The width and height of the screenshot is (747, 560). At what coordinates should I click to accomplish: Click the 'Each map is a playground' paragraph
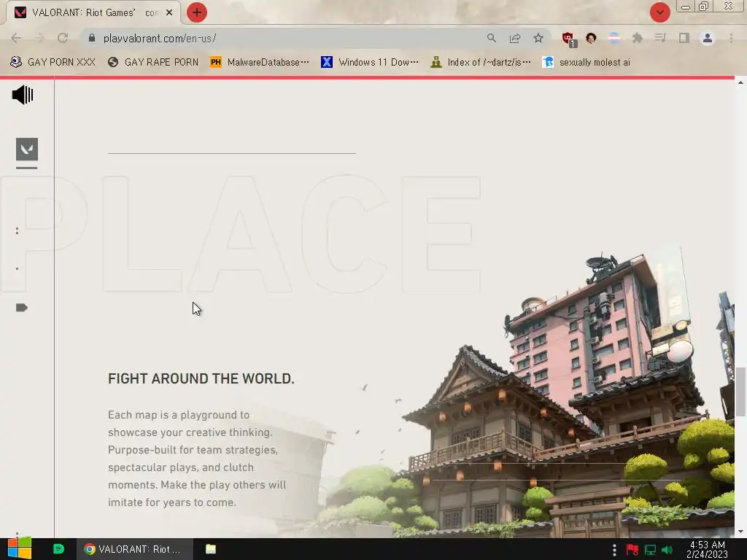click(197, 459)
